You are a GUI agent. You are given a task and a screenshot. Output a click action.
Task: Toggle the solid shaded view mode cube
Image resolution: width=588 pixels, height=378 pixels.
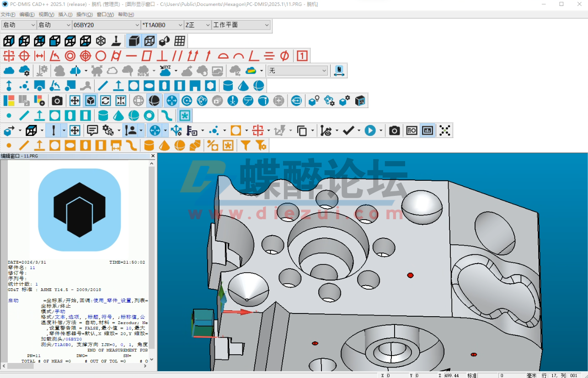134,41
